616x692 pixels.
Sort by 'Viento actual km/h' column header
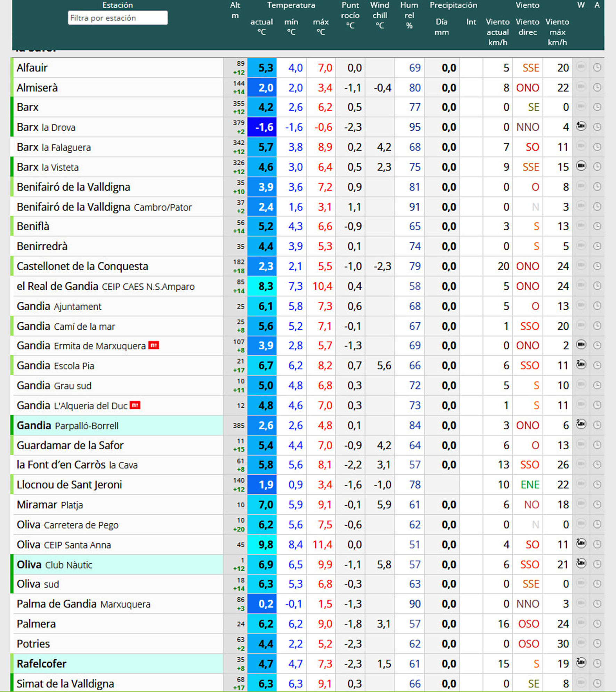point(497,32)
